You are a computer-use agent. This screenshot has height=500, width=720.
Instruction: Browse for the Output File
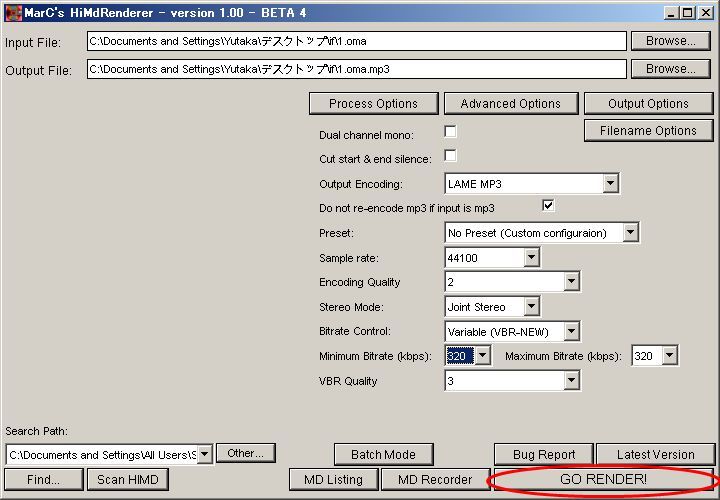[x=670, y=69]
